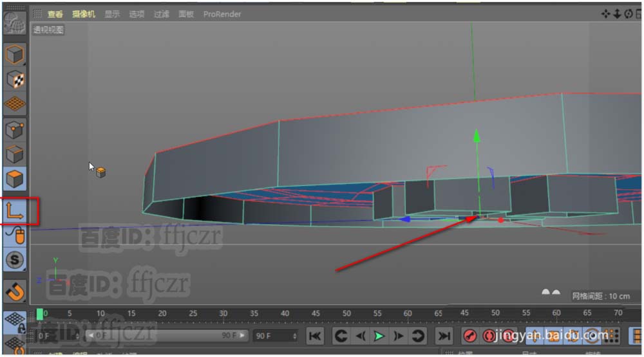Select the Texture mode icon
The image size is (644, 357).
14,79
